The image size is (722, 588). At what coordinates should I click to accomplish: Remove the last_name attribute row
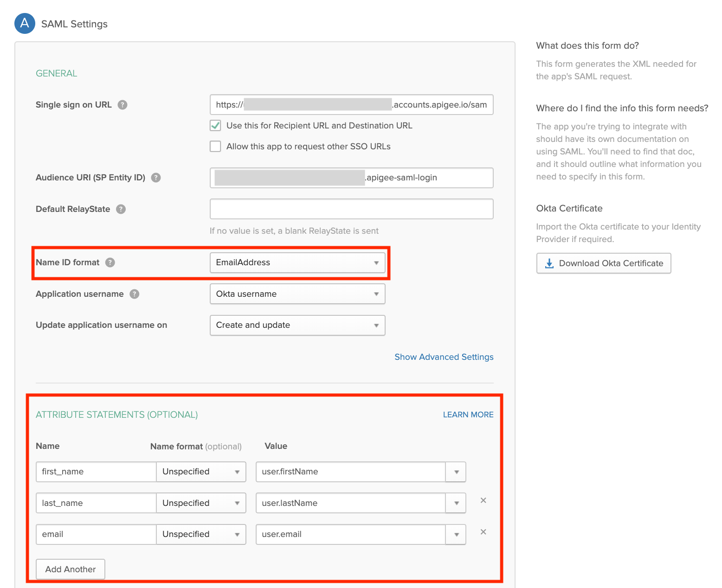(483, 500)
